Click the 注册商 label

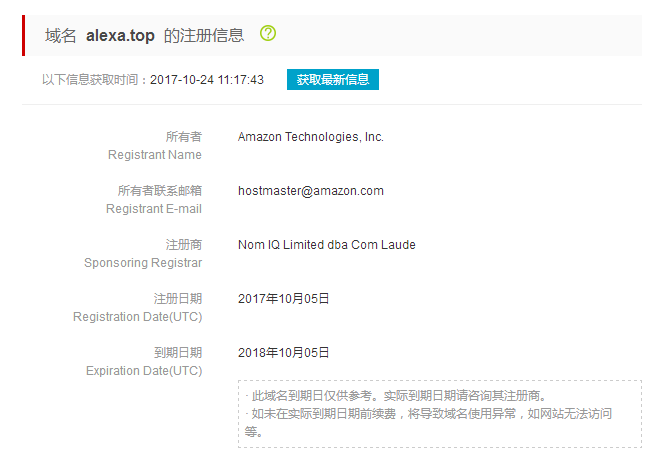coord(184,244)
